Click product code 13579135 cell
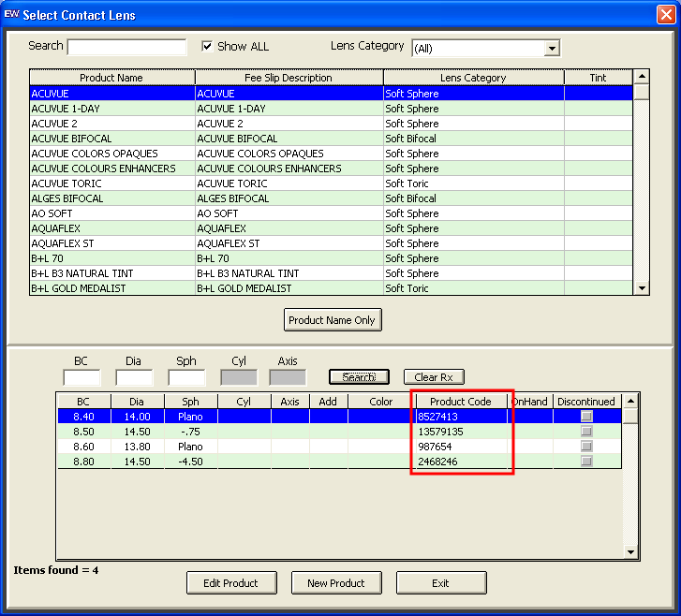Screen dimensions: 681x616 (461, 432)
